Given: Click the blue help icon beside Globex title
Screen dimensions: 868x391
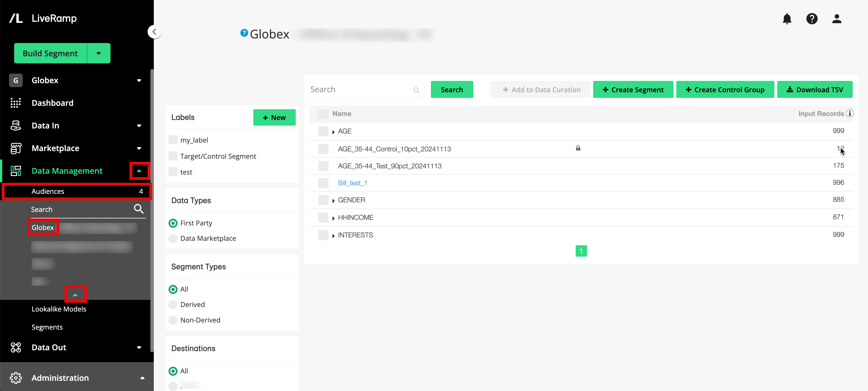Looking at the screenshot, I should coord(244,33).
